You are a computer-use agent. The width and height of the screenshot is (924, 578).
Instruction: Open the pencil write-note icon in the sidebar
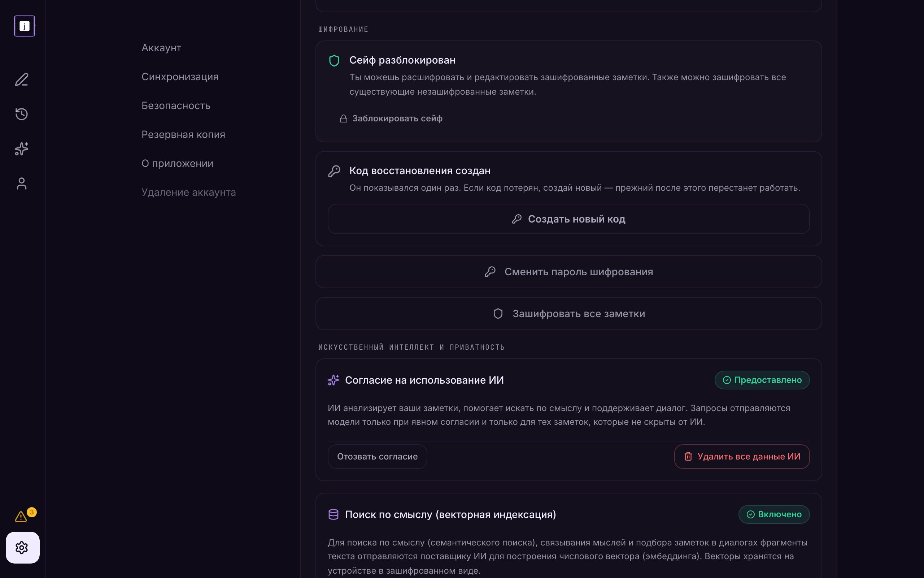tap(22, 79)
